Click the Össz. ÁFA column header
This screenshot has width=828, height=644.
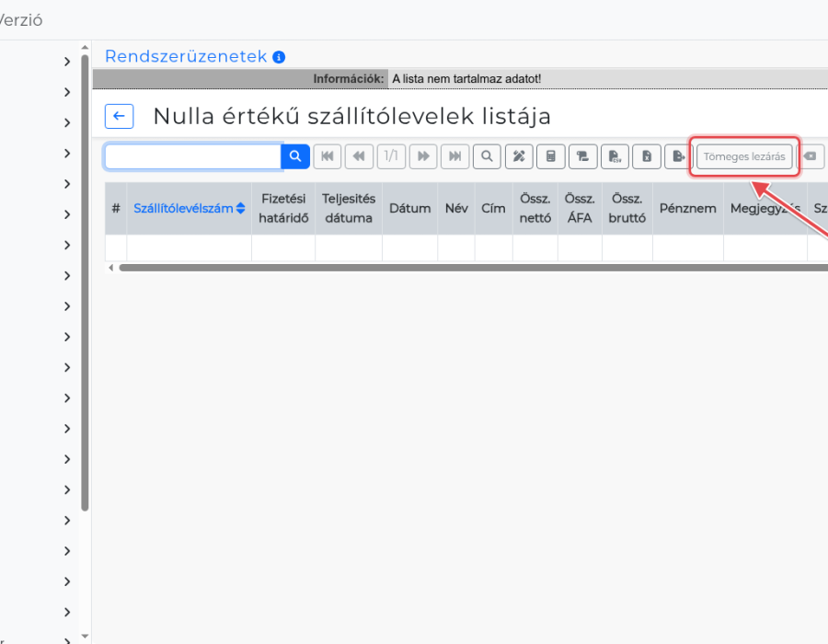coord(580,209)
